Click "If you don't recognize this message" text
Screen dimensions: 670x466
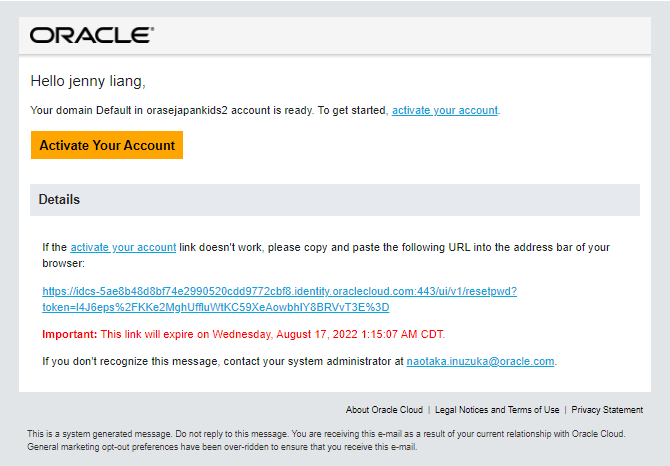click(140, 360)
